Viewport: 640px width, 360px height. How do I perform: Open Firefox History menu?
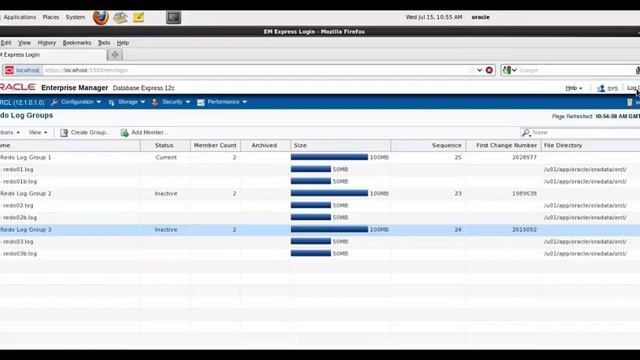pos(47,43)
